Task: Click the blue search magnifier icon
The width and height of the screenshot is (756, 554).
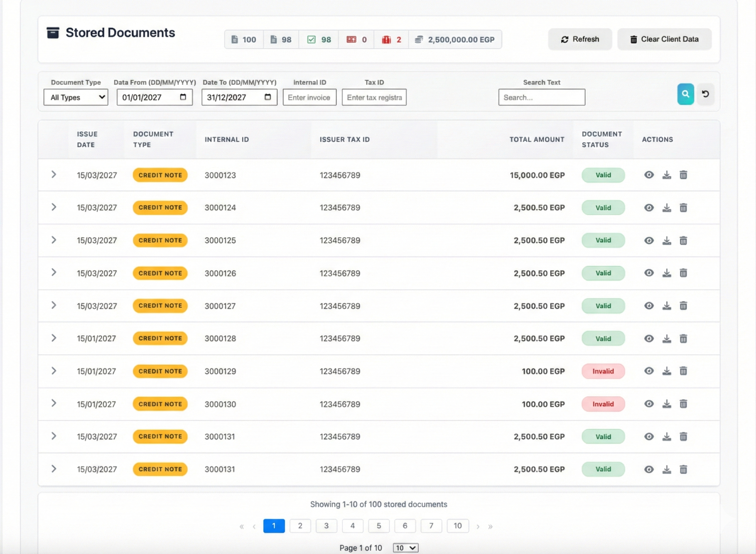Action: [x=685, y=94]
